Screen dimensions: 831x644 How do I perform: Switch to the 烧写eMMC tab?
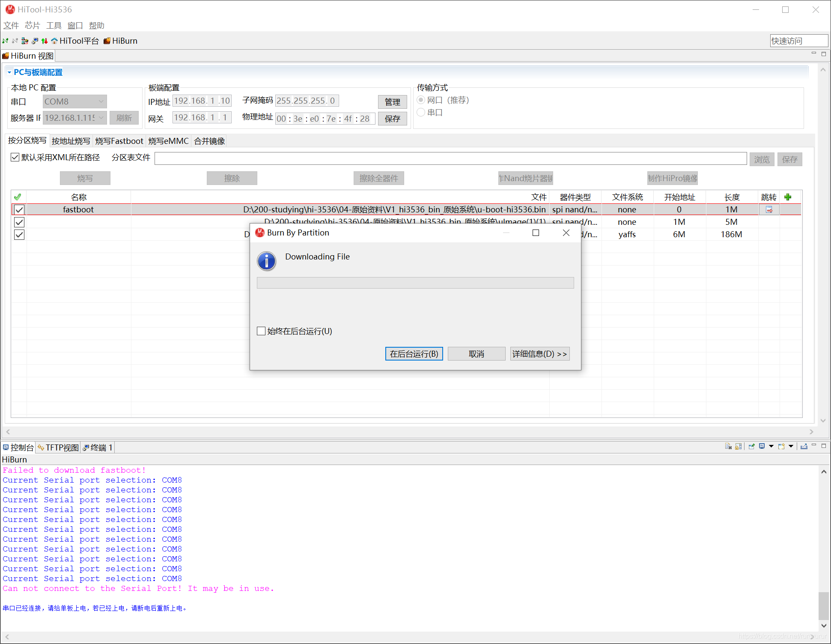click(168, 141)
